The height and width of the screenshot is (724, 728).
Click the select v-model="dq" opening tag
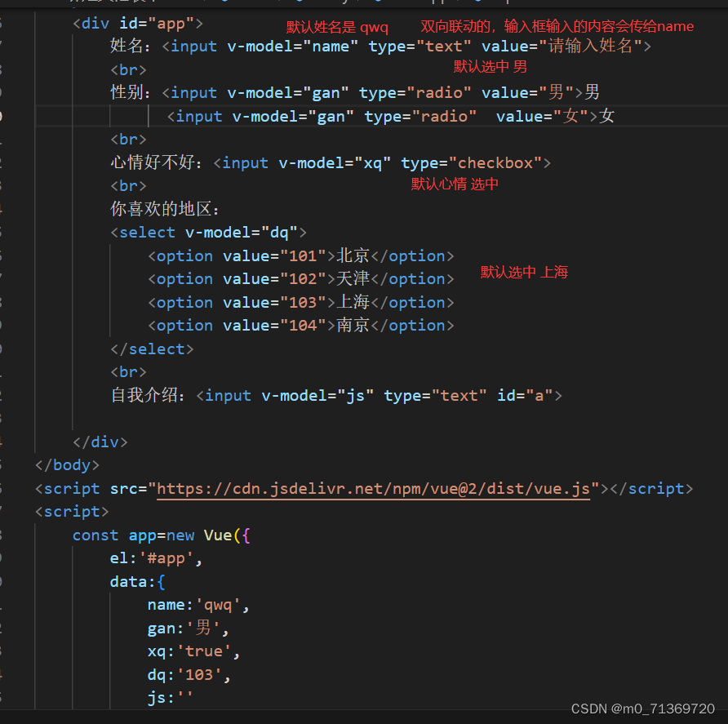pos(208,233)
